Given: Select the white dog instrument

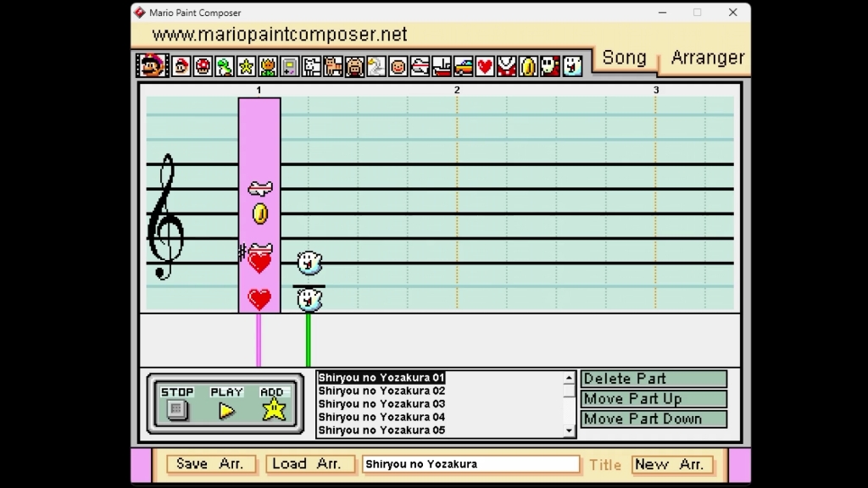Looking at the screenshot, I should (x=311, y=66).
